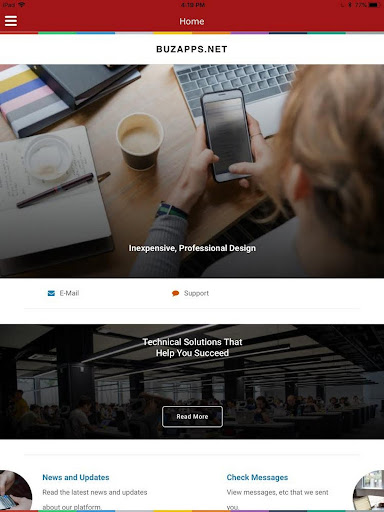384x512 pixels.
Task: Open the hamburger menu
Action: click(11, 21)
